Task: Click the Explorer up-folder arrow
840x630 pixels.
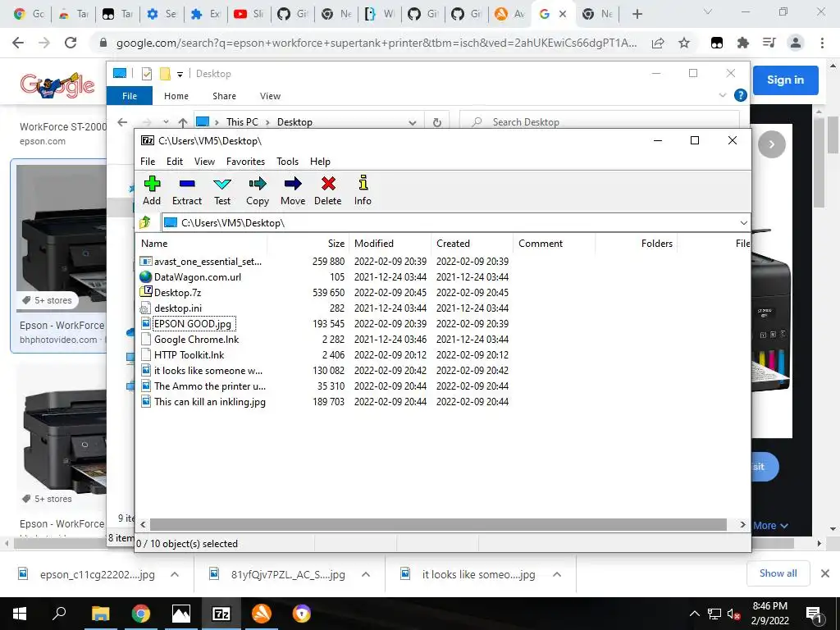Action: [183, 122]
